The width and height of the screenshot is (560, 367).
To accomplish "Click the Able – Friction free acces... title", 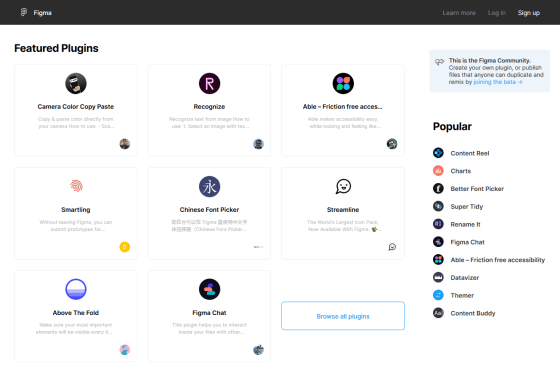I will click(342, 107).
